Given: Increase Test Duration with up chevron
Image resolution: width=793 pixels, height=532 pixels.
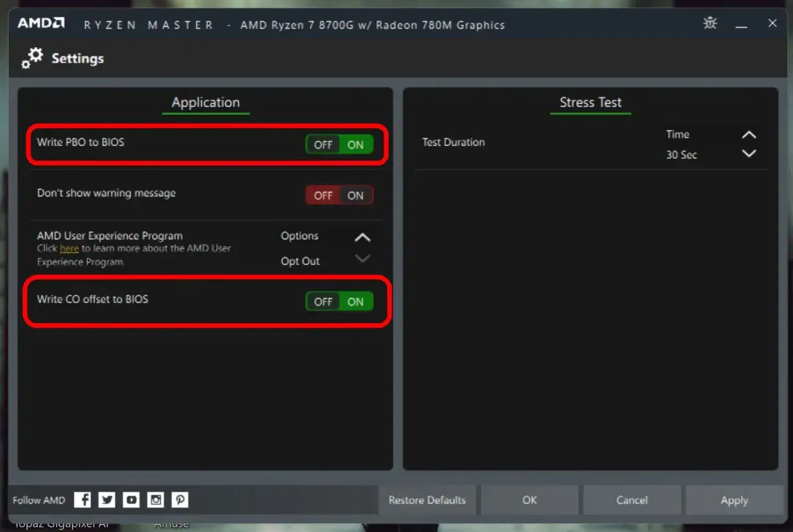Looking at the screenshot, I should [749, 134].
